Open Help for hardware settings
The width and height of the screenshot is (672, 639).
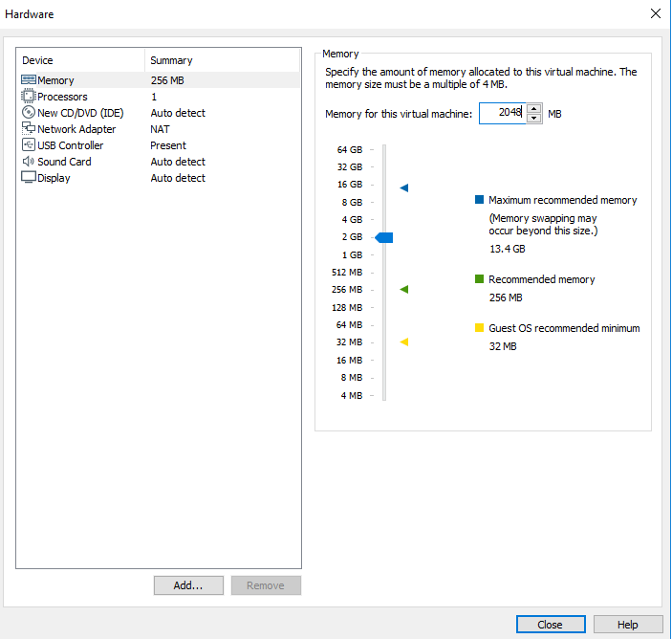point(628,625)
